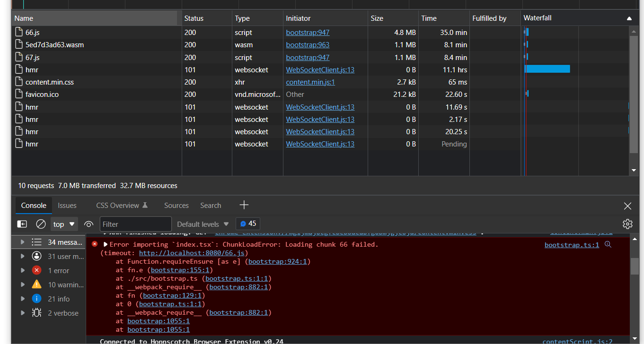644x344 pixels.
Task: Click the messages count badge showing 45
Action: (248, 224)
